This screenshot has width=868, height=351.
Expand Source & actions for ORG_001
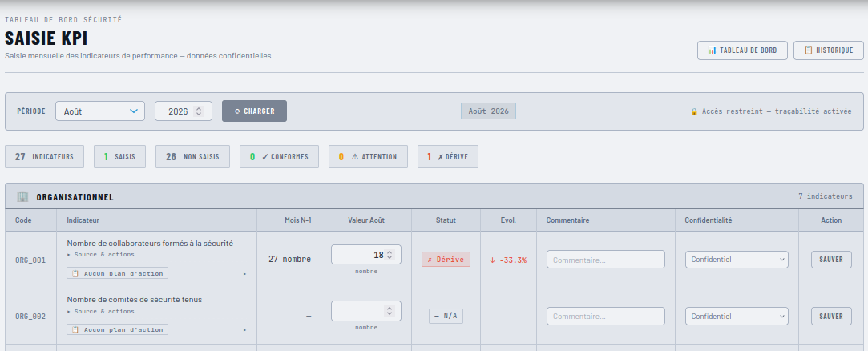point(101,255)
